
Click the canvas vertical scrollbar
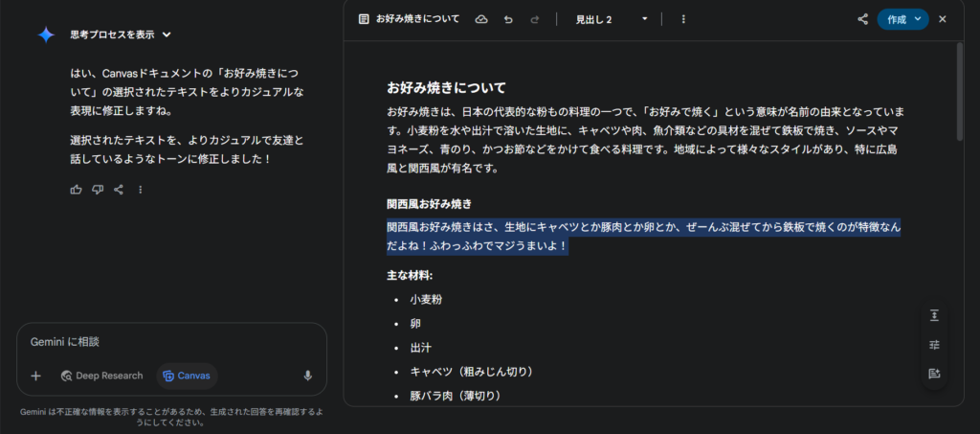[x=960, y=91]
